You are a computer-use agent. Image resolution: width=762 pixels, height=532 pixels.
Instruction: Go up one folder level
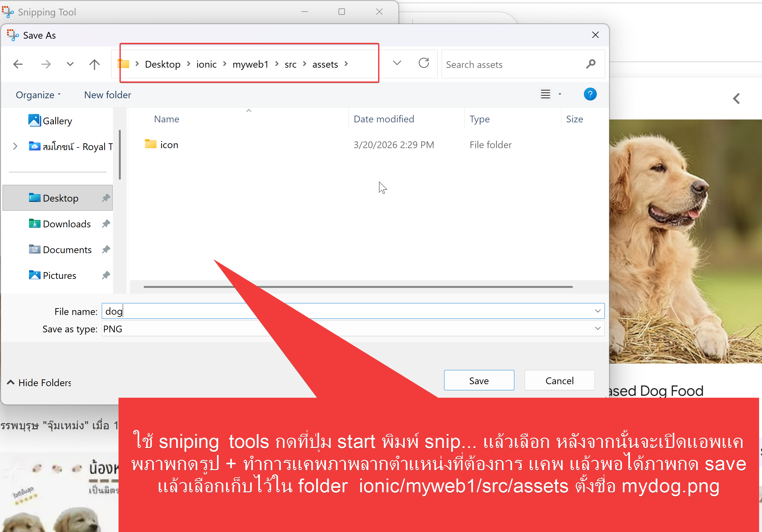click(x=95, y=64)
